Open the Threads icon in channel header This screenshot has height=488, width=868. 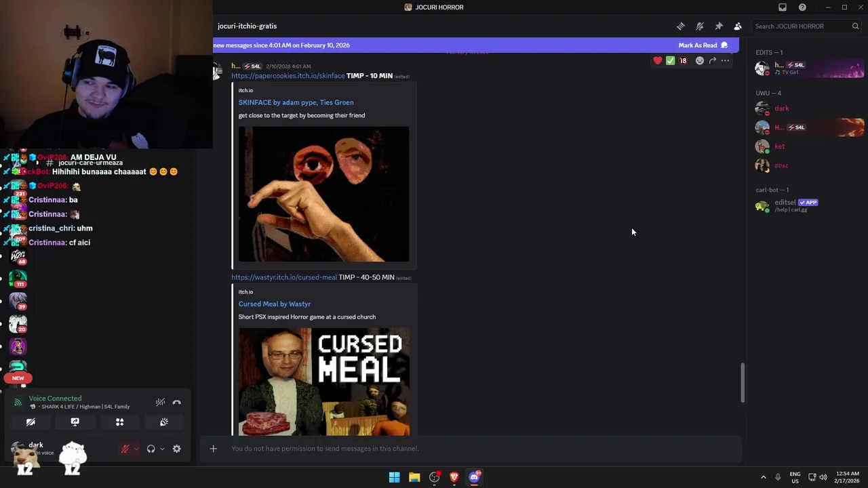point(681,26)
